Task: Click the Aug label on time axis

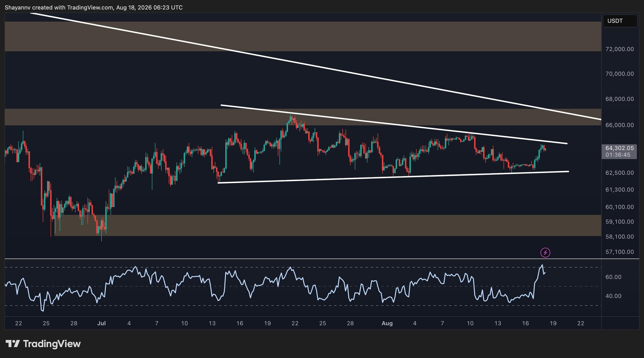Action: coord(387,323)
